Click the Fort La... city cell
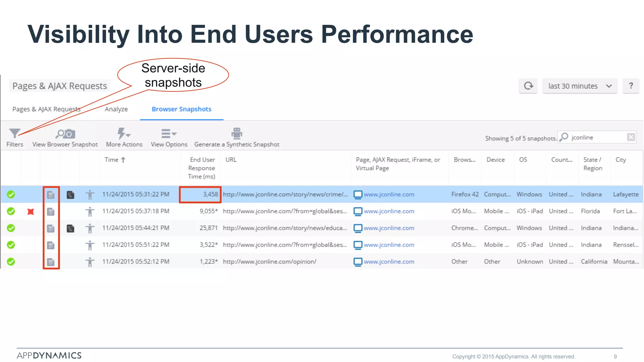Image resolution: width=644 pixels, height=362 pixels. pos(625,211)
